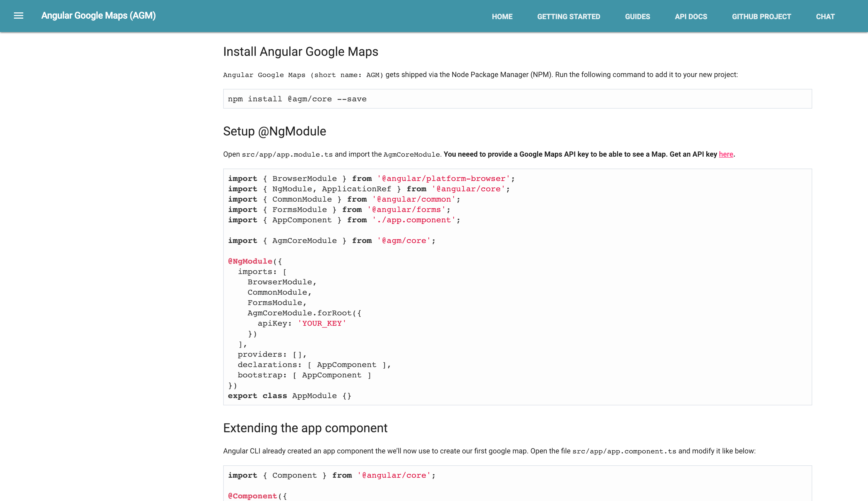Click the 'here' API key link
Viewport: 868px width, 501px height.
point(726,155)
